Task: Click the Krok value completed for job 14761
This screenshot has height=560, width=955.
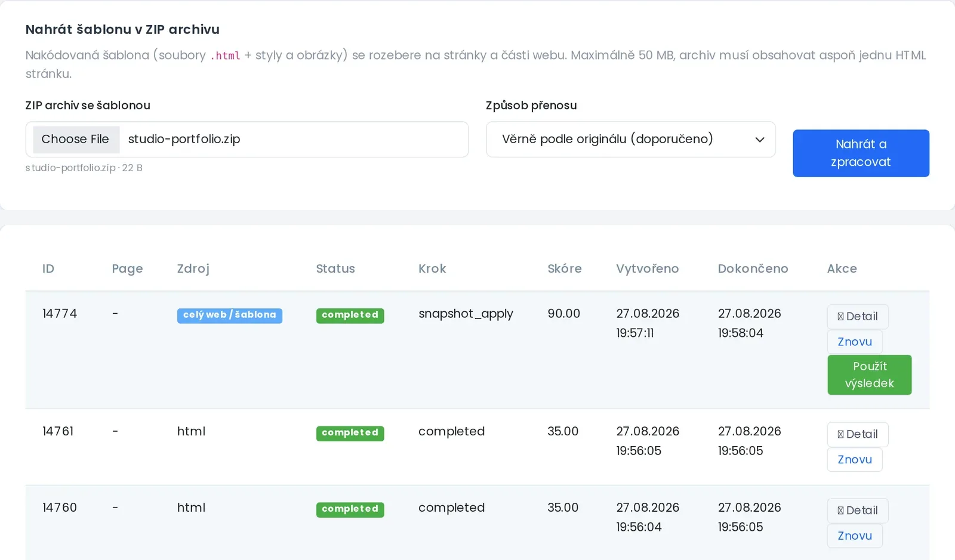Action: pyautogui.click(x=451, y=431)
